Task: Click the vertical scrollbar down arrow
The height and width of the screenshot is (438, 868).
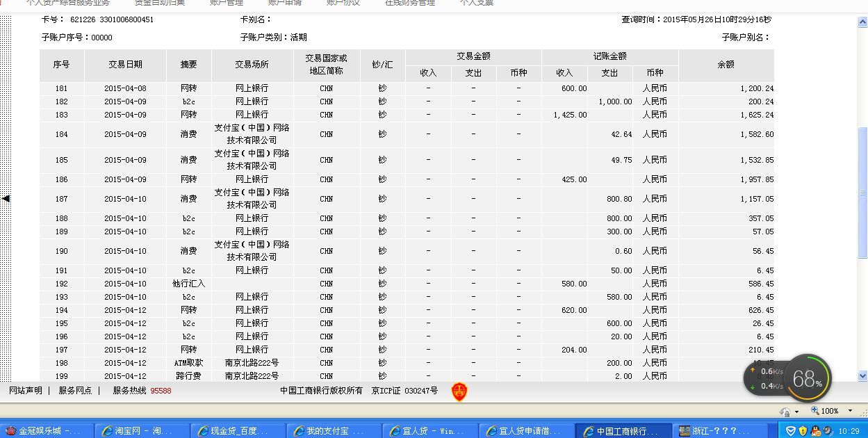Action: click(x=862, y=376)
